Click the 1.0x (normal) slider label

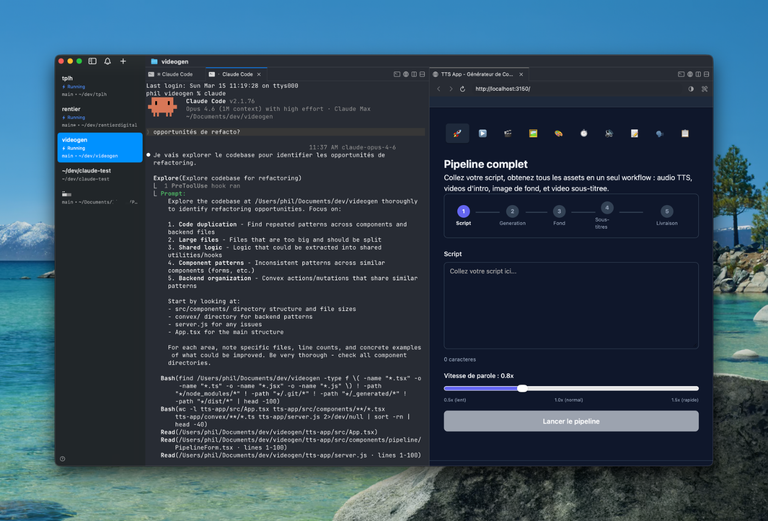point(569,400)
